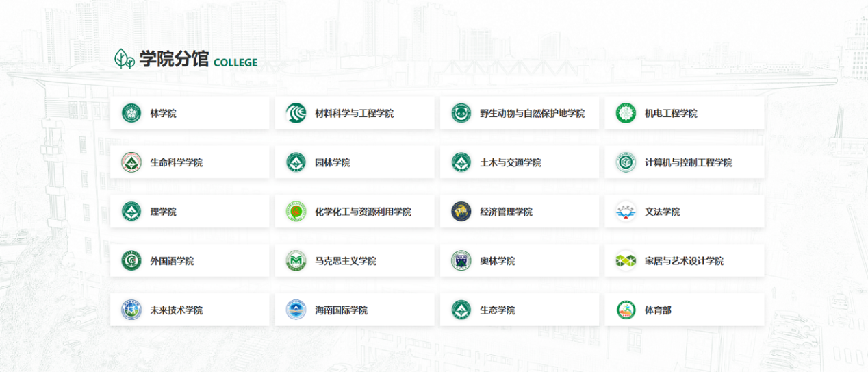Click the 体育部 emblem icon
868x372 pixels.
626,310
